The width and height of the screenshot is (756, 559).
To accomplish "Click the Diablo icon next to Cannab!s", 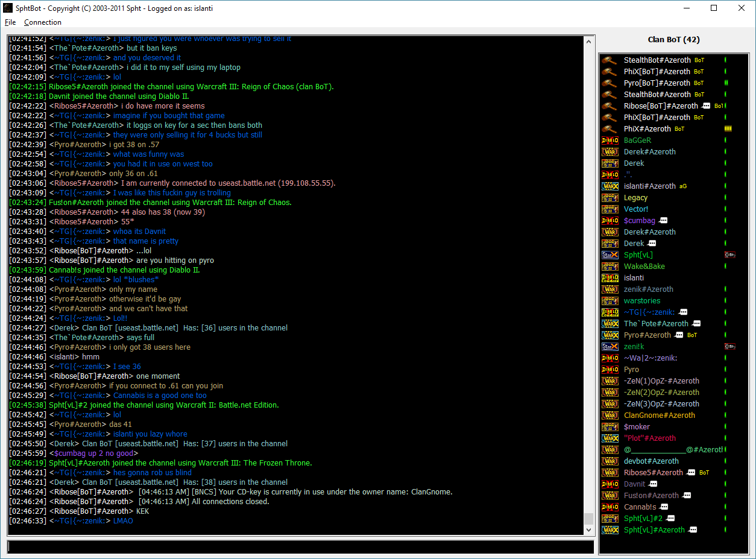I will click(x=610, y=507).
